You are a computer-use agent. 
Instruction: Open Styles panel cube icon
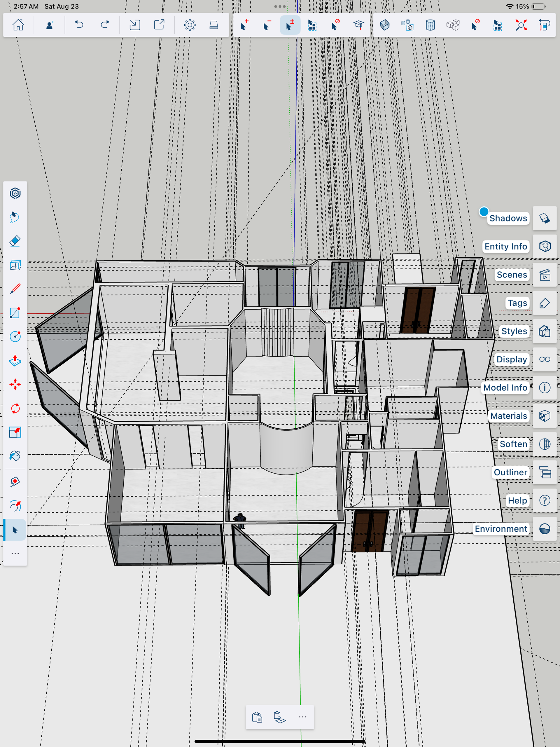point(545,331)
